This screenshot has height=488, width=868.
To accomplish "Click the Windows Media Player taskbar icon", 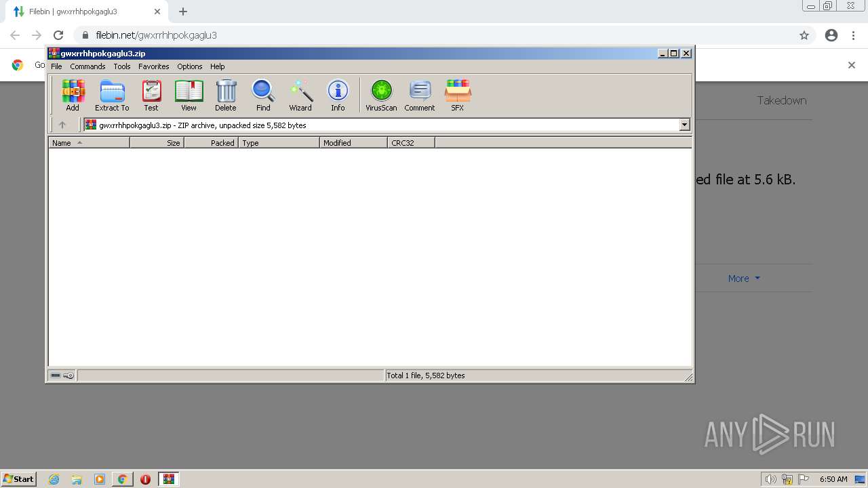I will (x=100, y=479).
